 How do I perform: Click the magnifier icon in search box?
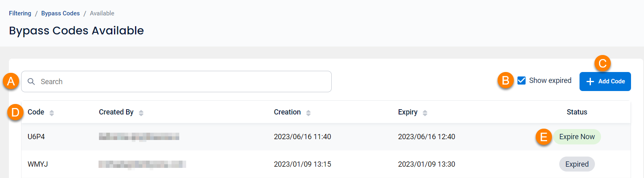click(31, 82)
